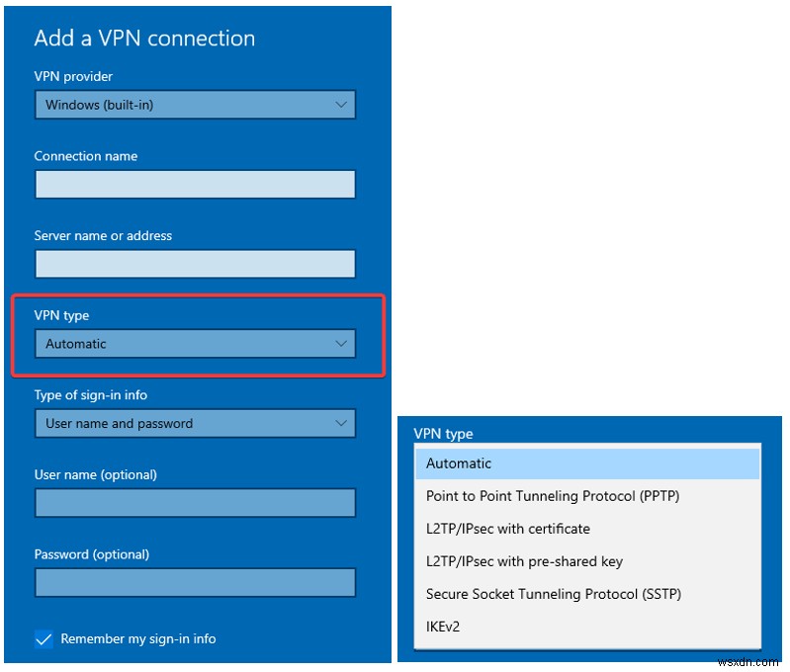Open the Type of sign-in info dropdown
Screen dimensions: 790x672
pyautogui.click(x=195, y=424)
